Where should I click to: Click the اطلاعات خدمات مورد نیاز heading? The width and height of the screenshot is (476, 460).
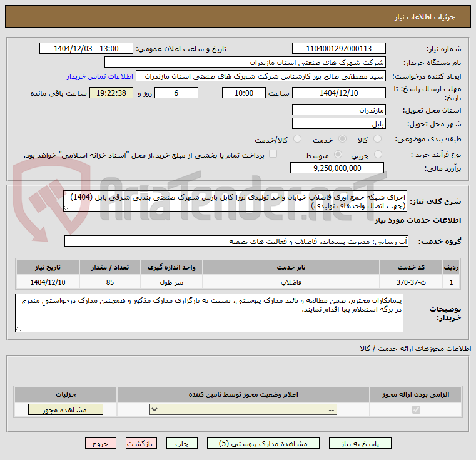[x=418, y=220]
